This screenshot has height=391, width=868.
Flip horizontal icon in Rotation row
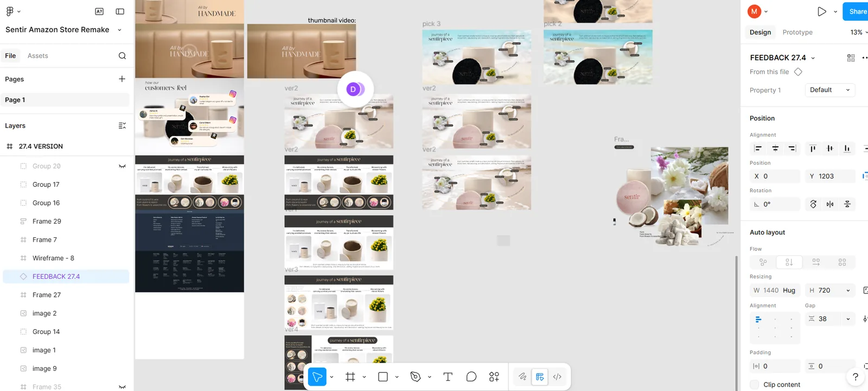(x=830, y=204)
